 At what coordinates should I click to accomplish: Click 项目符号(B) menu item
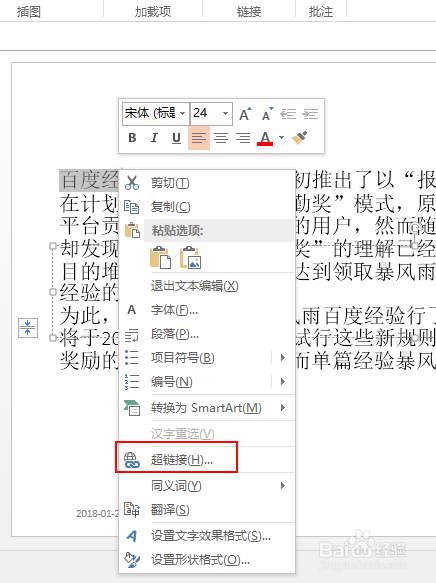pyautogui.click(x=183, y=358)
